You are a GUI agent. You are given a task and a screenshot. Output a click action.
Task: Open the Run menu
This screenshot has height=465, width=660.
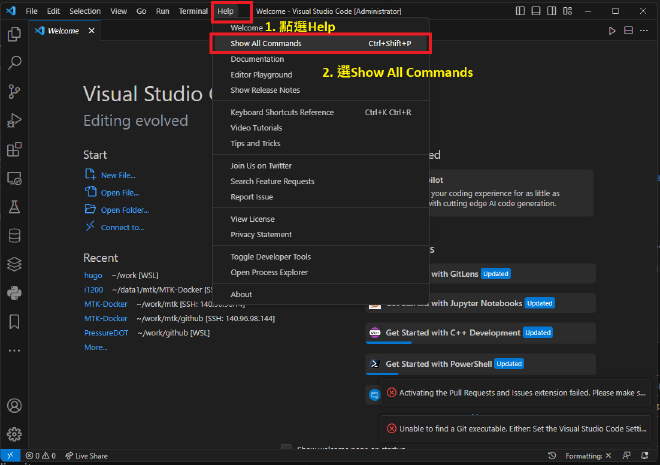click(162, 11)
